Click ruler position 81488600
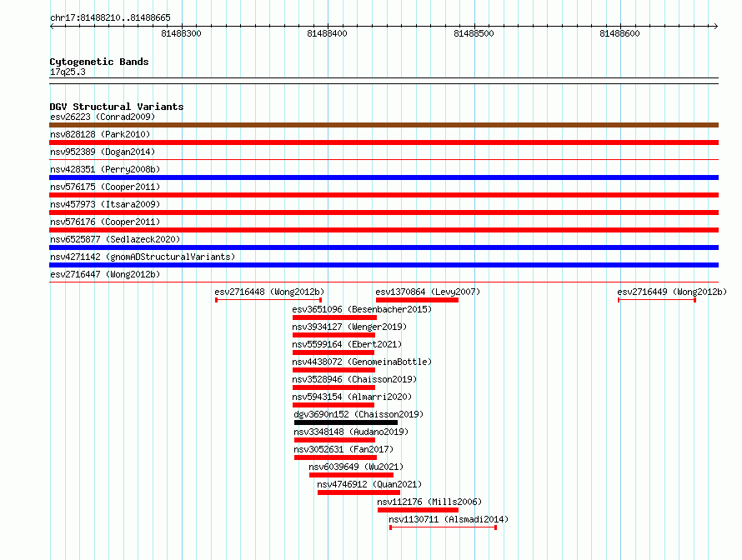Screen dimensions: 742x560 [x=619, y=33]
